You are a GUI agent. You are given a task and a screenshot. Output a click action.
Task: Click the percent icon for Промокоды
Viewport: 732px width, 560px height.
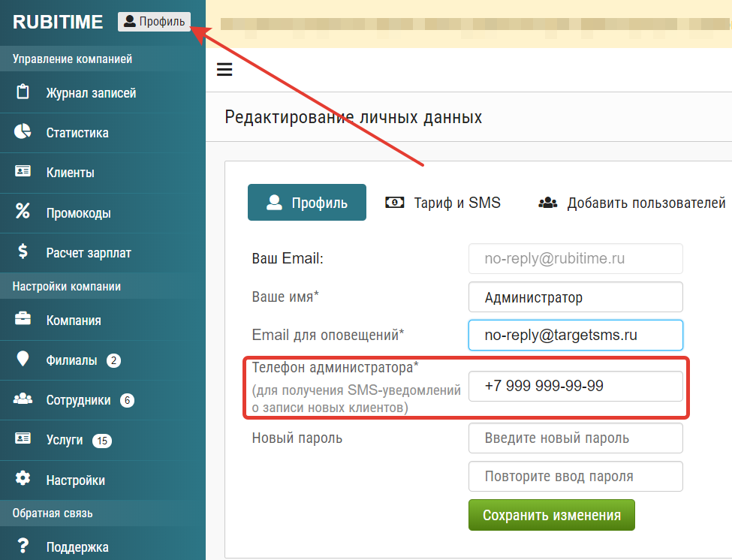coord(23,211)
